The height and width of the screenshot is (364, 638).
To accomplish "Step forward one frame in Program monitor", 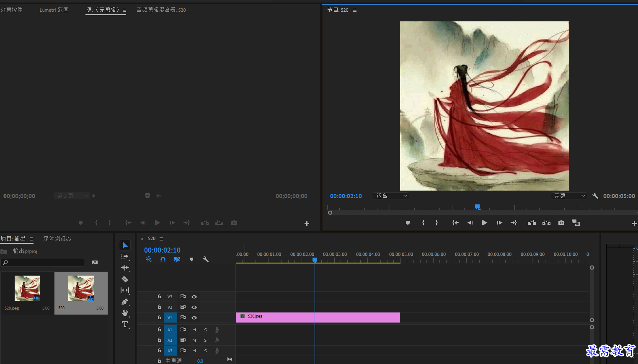I will coord(499,223).
